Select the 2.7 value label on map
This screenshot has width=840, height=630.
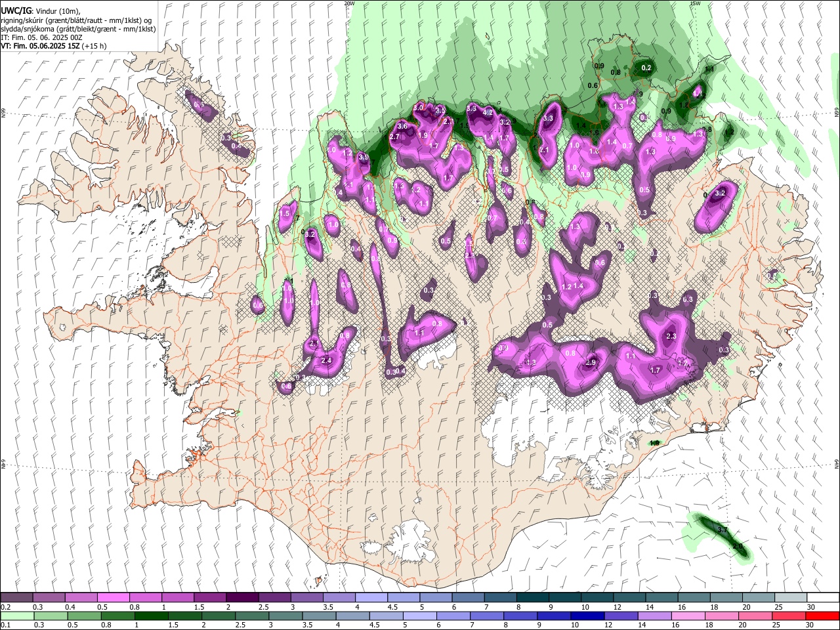click(394, 136)
